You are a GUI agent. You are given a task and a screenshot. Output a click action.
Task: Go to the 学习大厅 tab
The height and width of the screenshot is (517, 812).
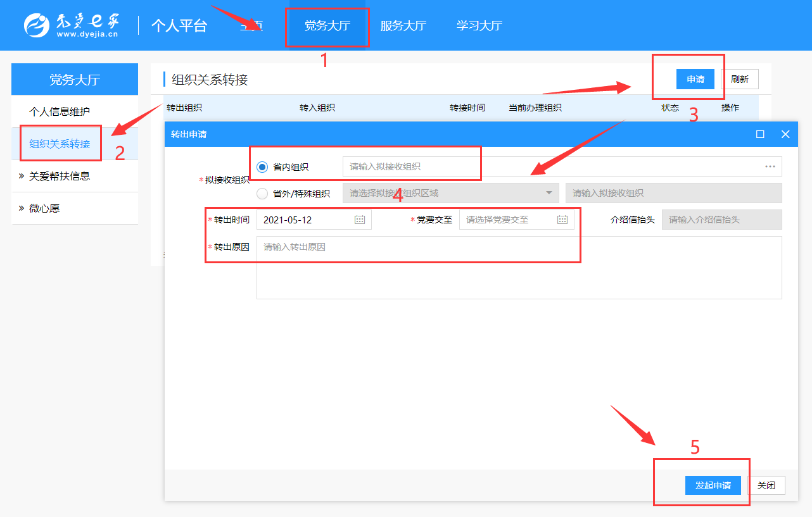[x=479, y=26]
